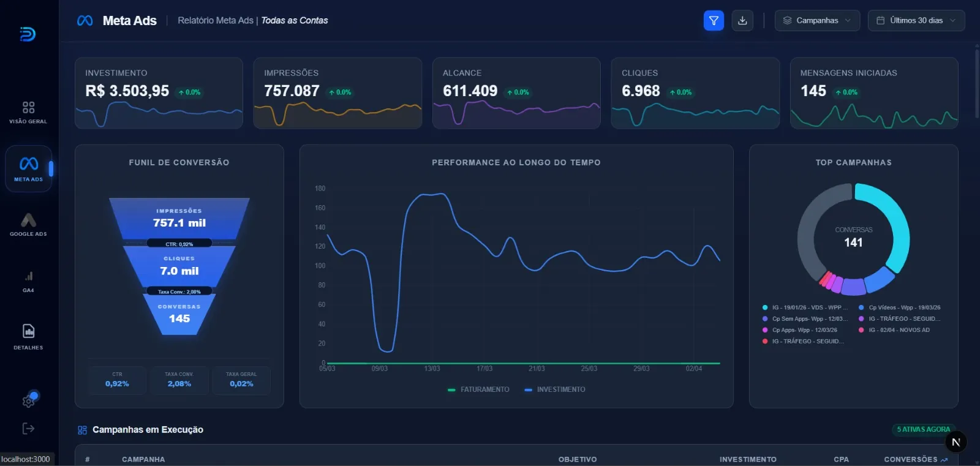The height and width of the screenshot is (466, 980).
Task: Toggle the FATURAMENTO series in chart legend
Action: click(x=478, y=389)
